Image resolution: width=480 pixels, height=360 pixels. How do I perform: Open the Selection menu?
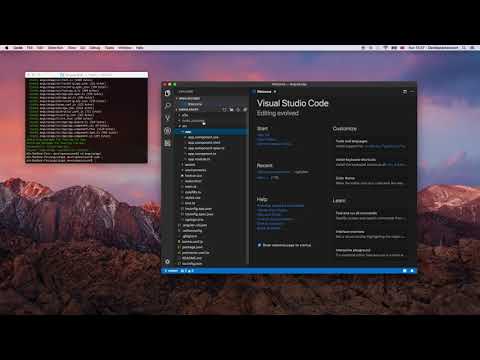click(56, 48)
